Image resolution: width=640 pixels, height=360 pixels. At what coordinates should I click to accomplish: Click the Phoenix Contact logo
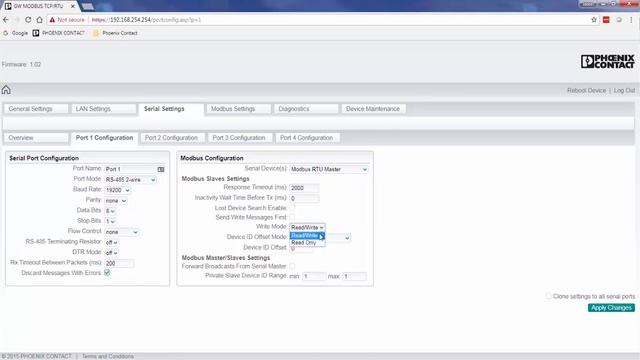coord(607,62)
